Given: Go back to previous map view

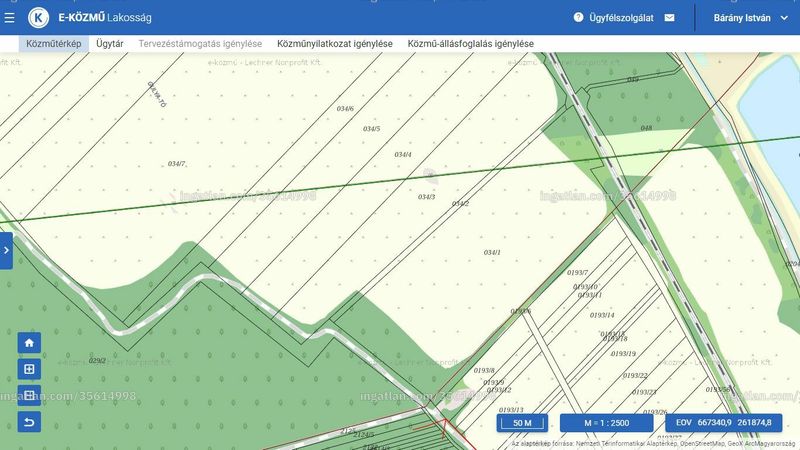Looking at the screenshot, I should (29, 422).
